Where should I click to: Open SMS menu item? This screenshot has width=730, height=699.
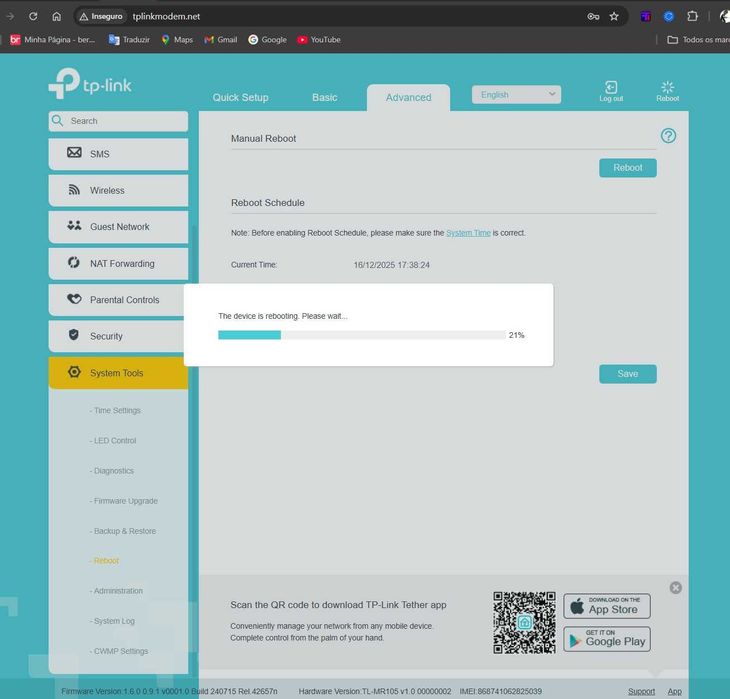tap(118, 154)
